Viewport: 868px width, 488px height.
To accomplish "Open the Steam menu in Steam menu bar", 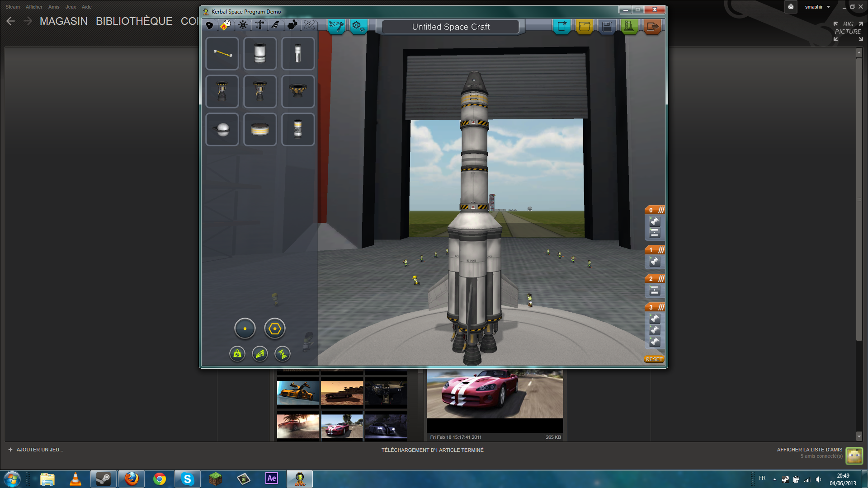I will (x=13, y=7).
